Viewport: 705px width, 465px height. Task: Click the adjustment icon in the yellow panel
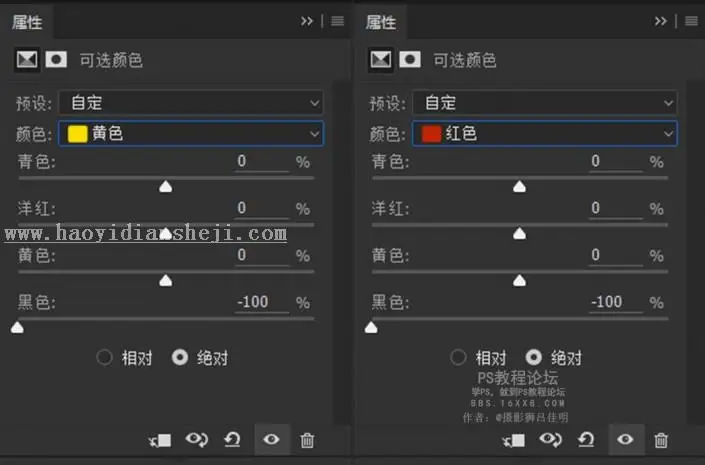click(x=27, y=59)
